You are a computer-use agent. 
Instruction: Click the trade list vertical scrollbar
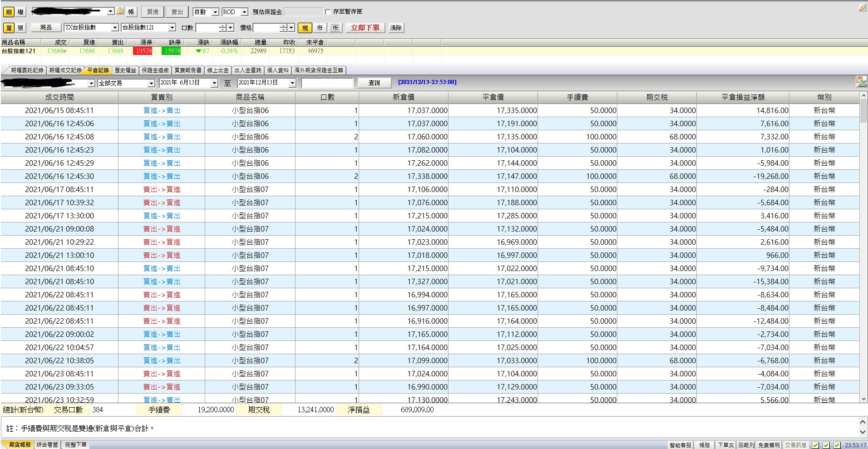pos(863,247)
